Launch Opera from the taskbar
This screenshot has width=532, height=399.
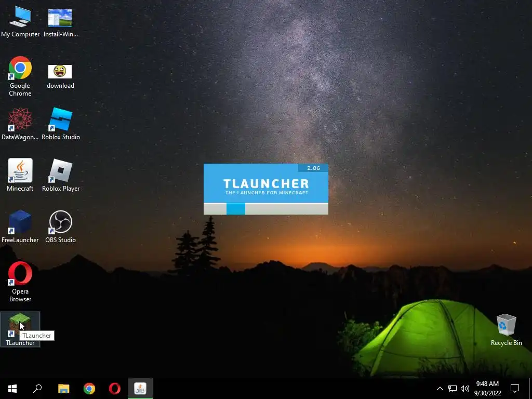(x=115, y=389)
